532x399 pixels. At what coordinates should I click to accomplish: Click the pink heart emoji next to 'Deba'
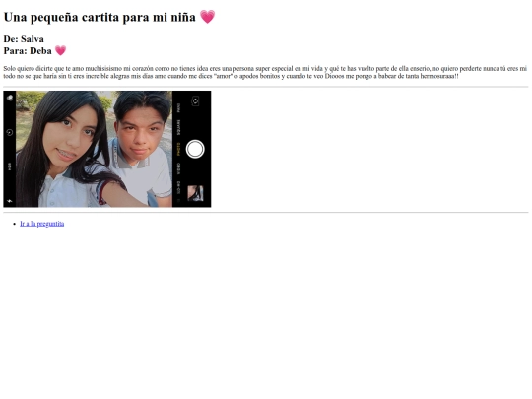[60, 50]
